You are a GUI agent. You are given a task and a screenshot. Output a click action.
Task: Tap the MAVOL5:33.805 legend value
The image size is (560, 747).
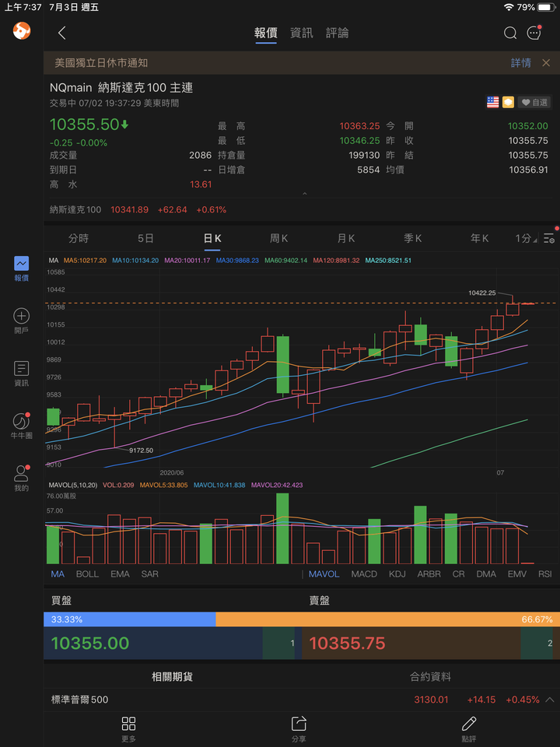click(164, 485)
